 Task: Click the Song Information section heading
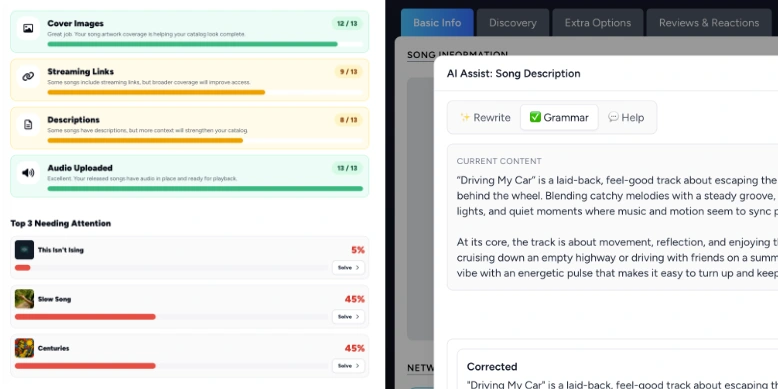point(457,55)
